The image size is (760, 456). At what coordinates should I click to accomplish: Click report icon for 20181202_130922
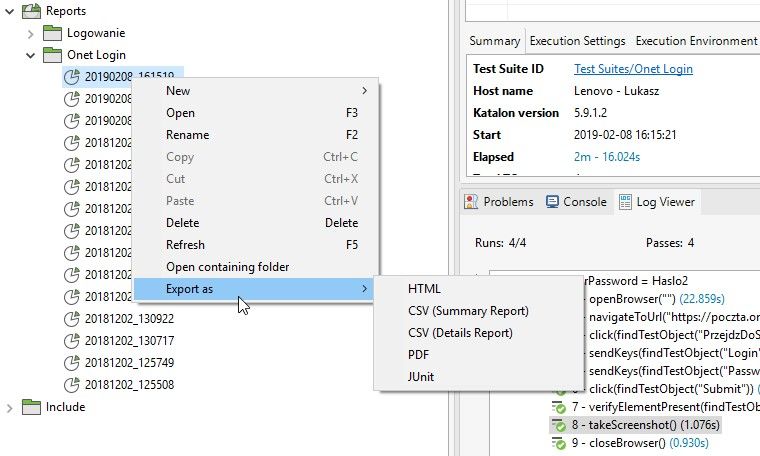[72, 319]
